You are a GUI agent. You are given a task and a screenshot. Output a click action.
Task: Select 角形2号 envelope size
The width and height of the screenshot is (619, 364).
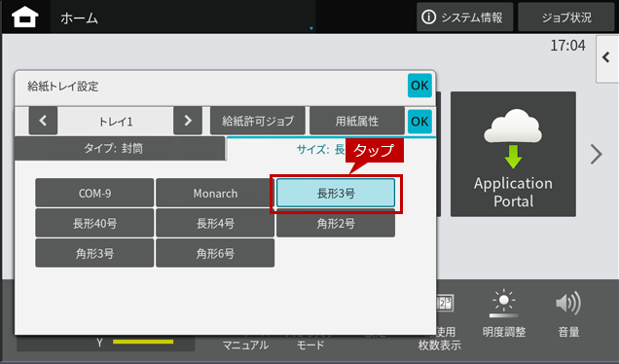336,224
